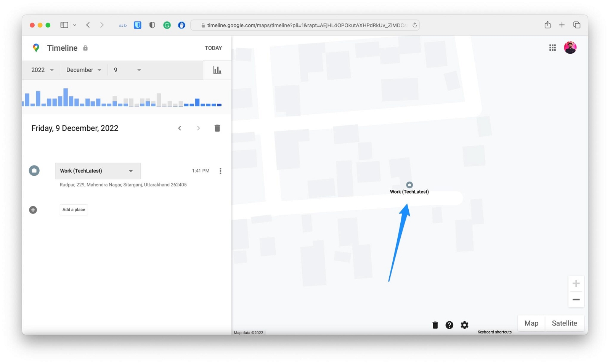Open the Safari share button

[x=547, y=25]
